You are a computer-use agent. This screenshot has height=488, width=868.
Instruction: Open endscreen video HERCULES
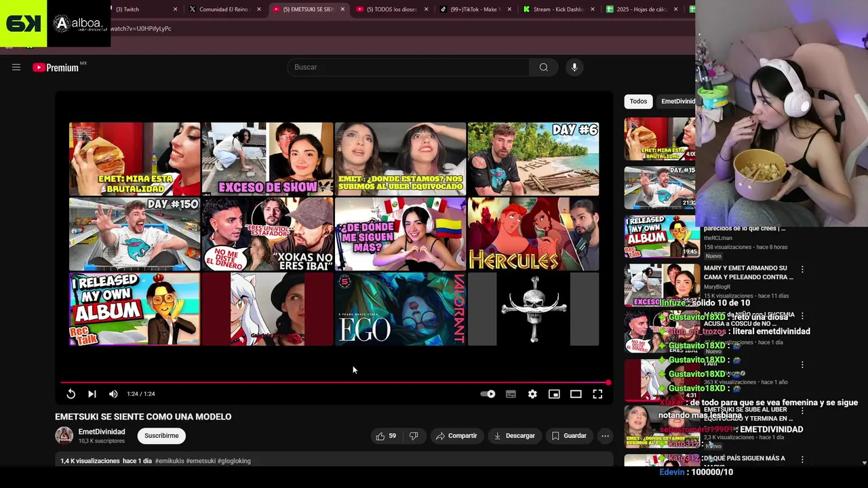[x=533, y=234]
